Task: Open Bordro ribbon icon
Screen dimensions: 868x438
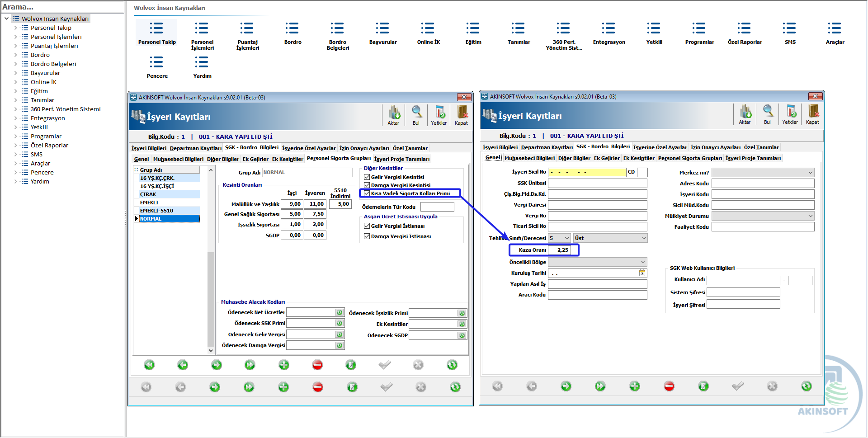Action: 292,33
